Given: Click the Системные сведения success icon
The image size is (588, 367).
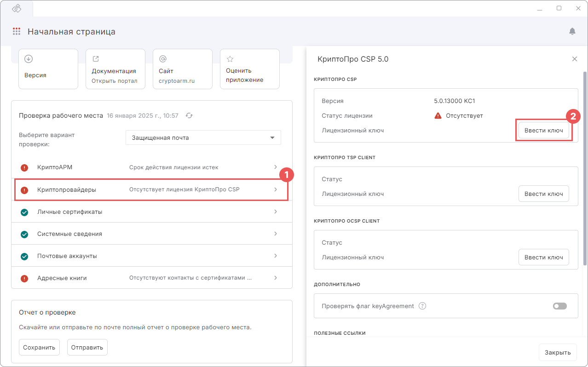Looking at the screenshot, I should coord(24,234).
